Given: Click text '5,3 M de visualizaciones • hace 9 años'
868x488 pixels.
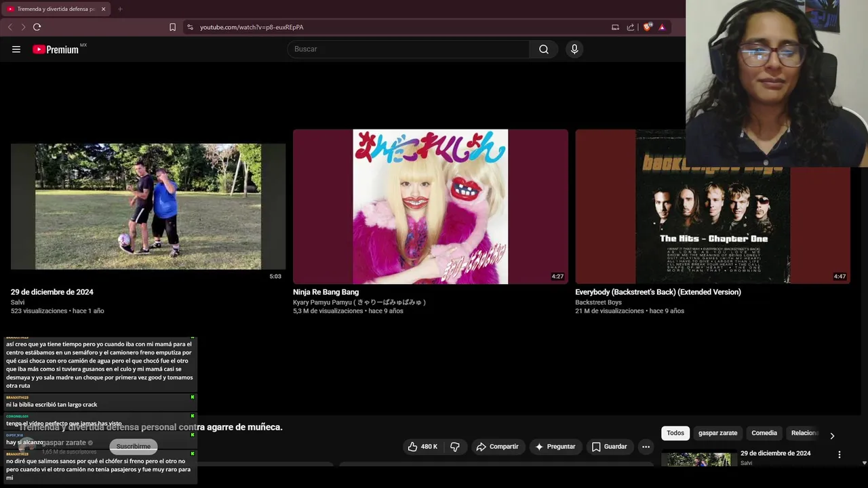Looking at the screenshot, I should (x=348, y=311).
